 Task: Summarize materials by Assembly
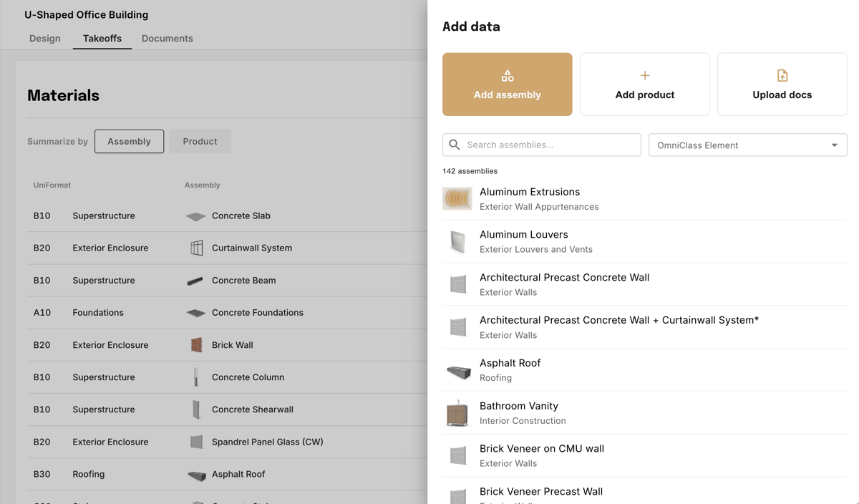point(129,141)
